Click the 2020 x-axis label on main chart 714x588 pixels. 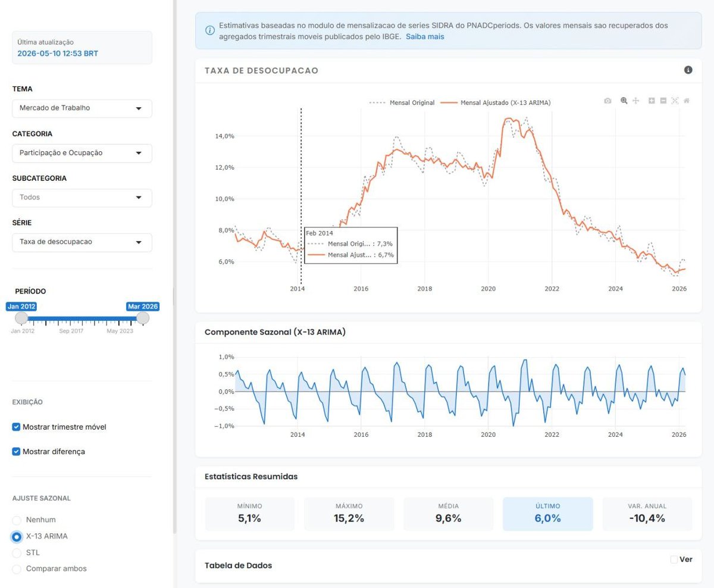pos(488,289)
